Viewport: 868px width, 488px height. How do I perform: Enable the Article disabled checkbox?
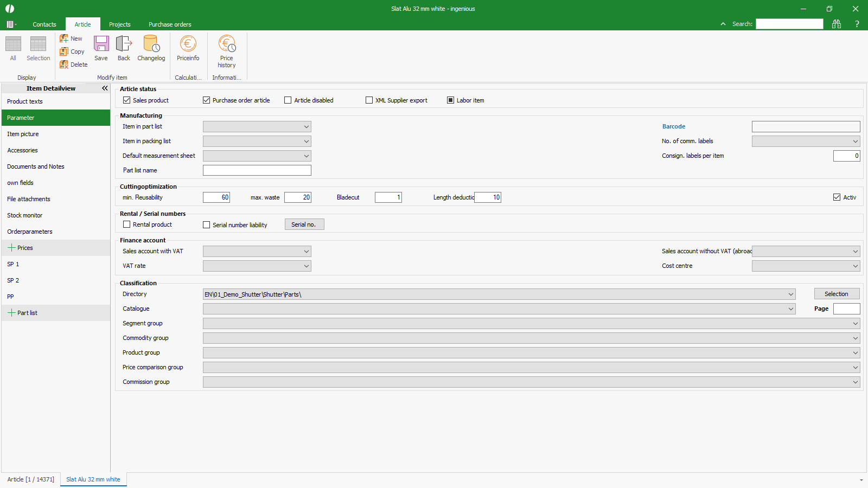pyautogui.click(x=288, y=100)
